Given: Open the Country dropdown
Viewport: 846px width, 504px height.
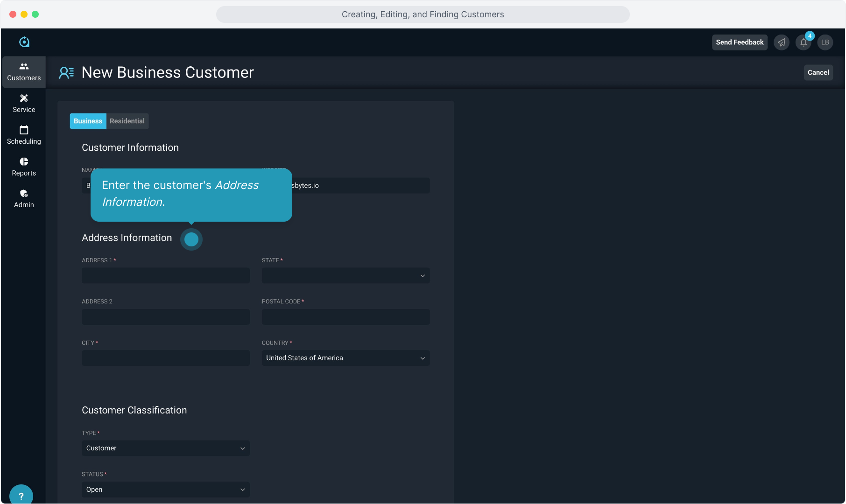Looking at the screenshot, I should point(345,358).
